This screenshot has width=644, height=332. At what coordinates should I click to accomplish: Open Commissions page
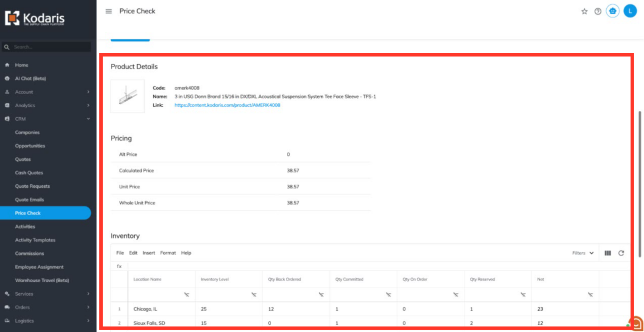pos(29,253)
